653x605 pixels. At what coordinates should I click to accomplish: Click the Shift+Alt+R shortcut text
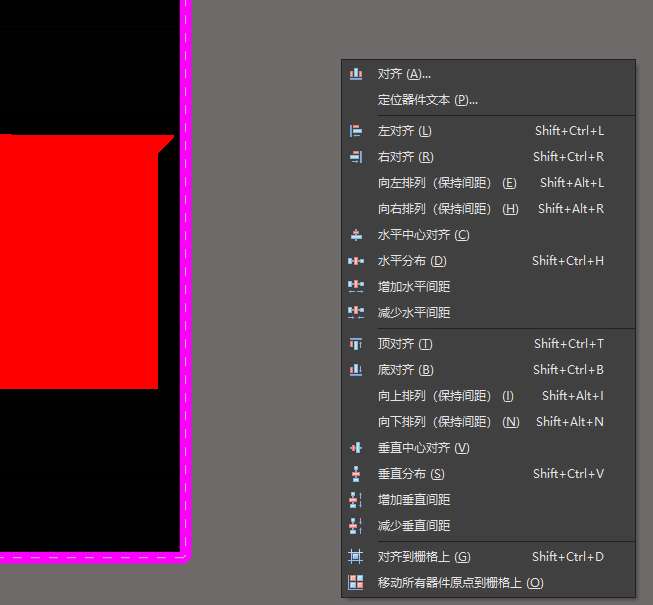point(571,209)
